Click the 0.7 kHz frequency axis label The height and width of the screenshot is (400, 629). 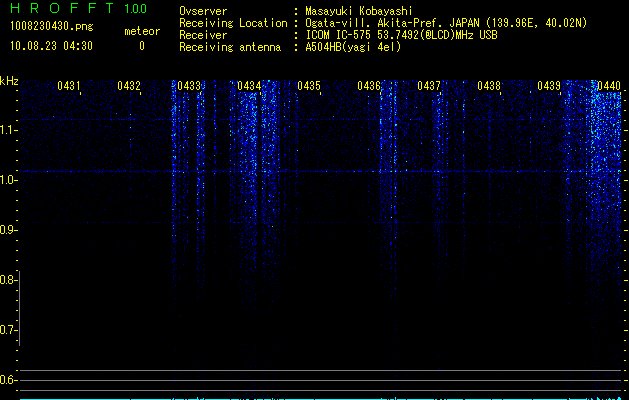tap(8, 330)
